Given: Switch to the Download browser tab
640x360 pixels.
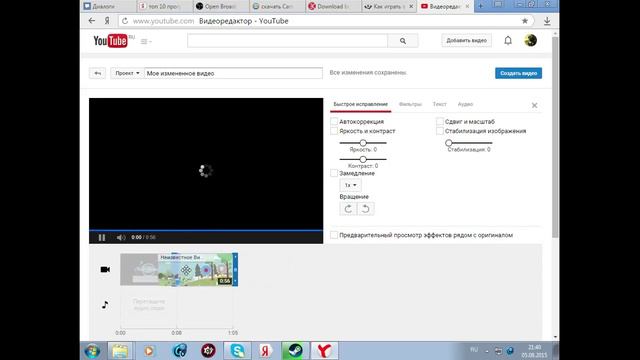Looking at the screenshot, I should (333, 6).
